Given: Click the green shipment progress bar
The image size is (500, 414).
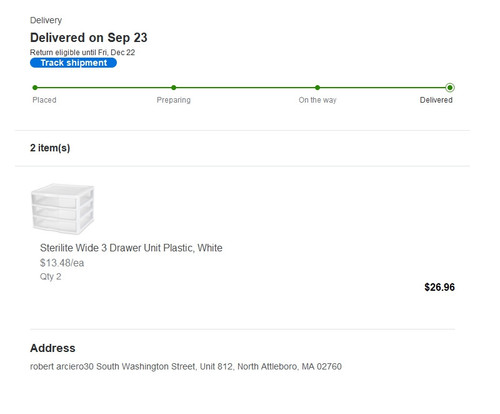Looking at the screenshot, I should pos(242,88).
